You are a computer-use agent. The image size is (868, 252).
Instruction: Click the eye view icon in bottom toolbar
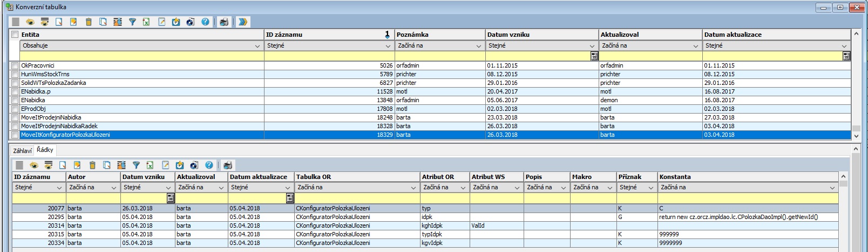pos(34,165)
